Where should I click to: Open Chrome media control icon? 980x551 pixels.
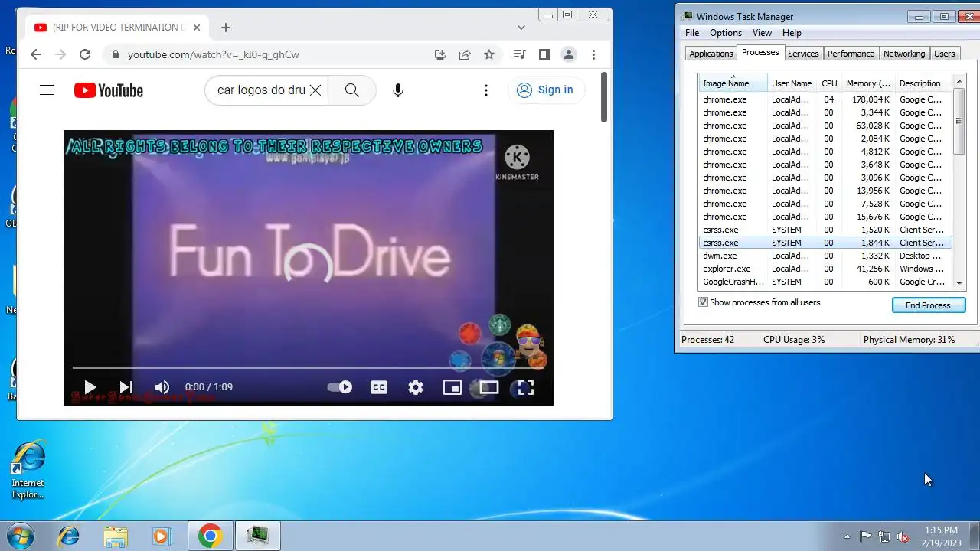point(520,54)
